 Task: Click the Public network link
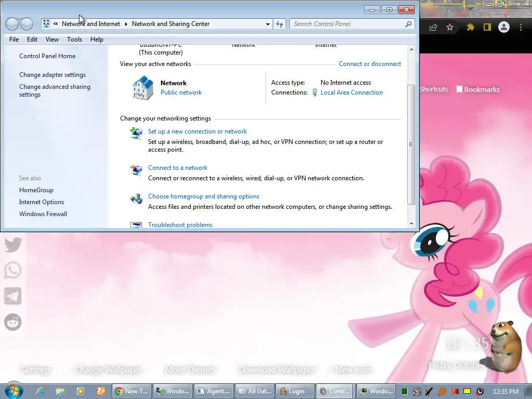181,92
